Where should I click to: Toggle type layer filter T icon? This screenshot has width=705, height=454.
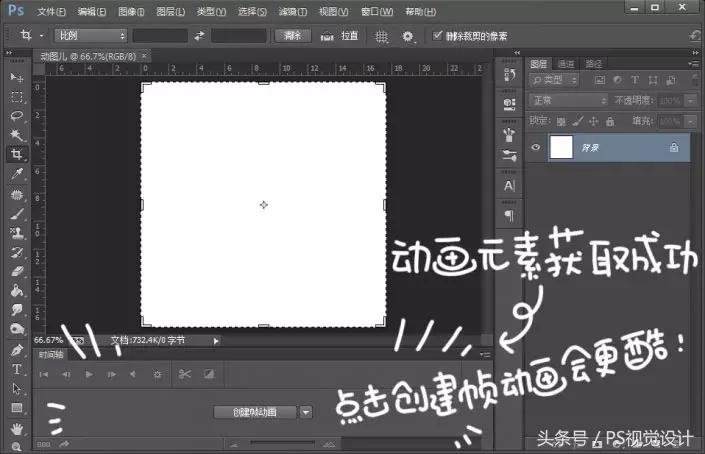(x=635, y=80)
